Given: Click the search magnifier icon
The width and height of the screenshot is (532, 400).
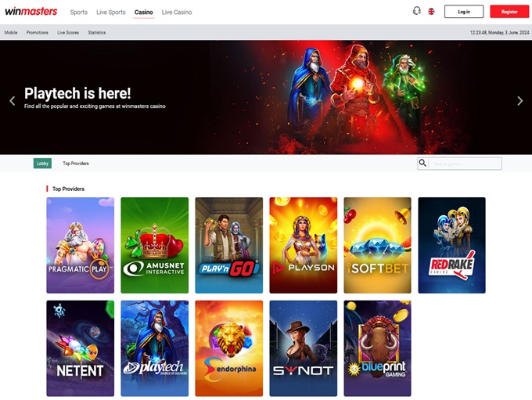Looking at the screenshot, I should pos(423,164).
